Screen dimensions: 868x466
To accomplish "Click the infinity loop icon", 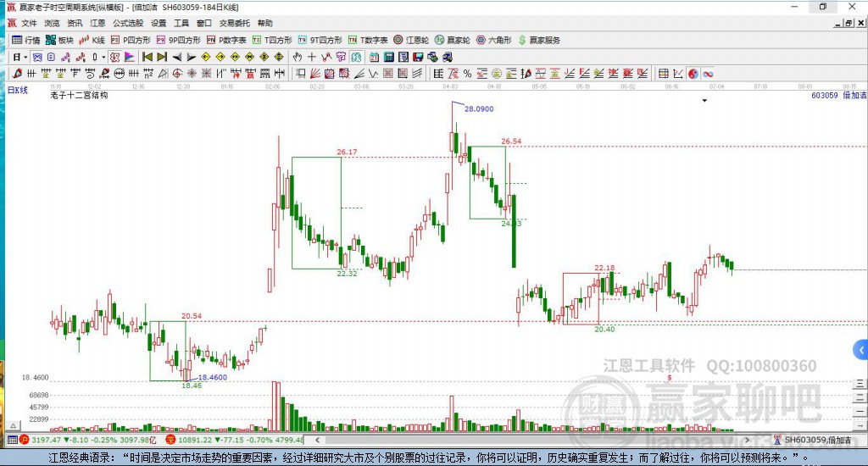I will tap(708, 74).
